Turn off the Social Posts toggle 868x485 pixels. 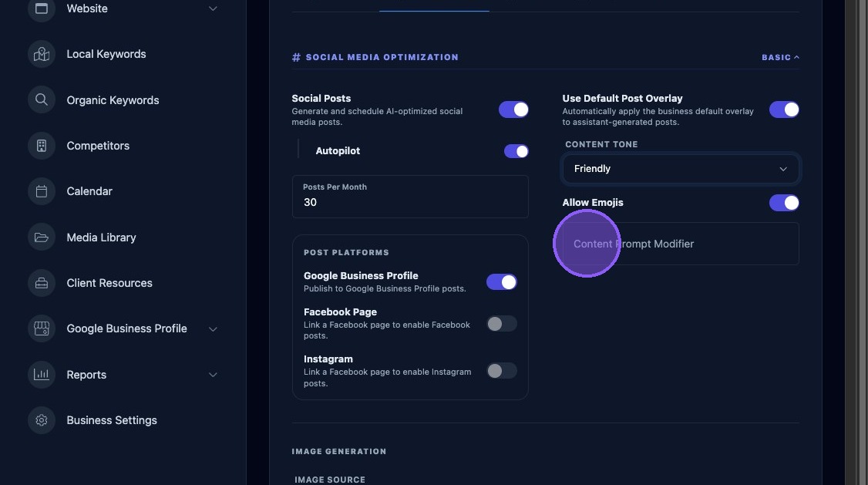pyautogui.click(x=513, y=109)
